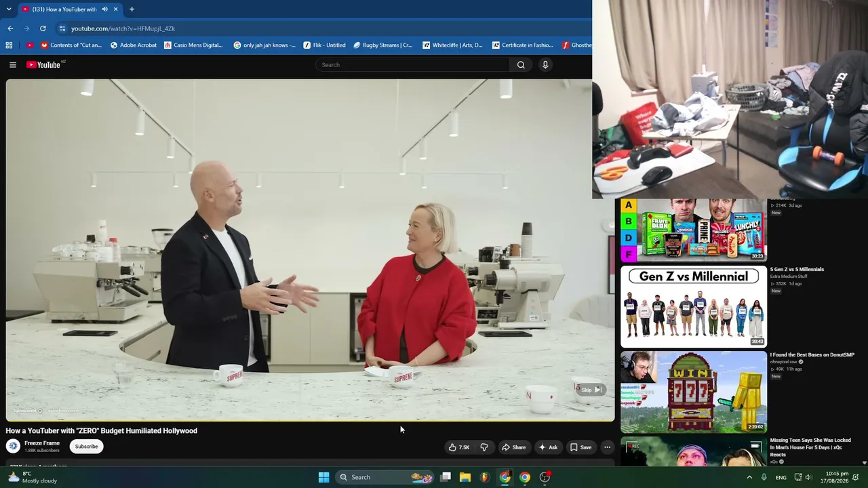Subscribe to Freeze Frame channel
This screenshot has height=488, width=868.
(86, 447)
